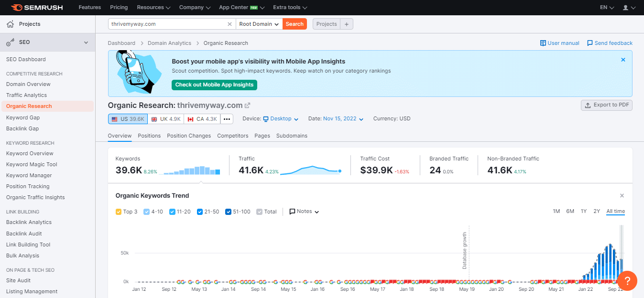The width and height of the screenshot is (644, 298).
Task: Open the Competitors tab
Action: pos(233,136)
